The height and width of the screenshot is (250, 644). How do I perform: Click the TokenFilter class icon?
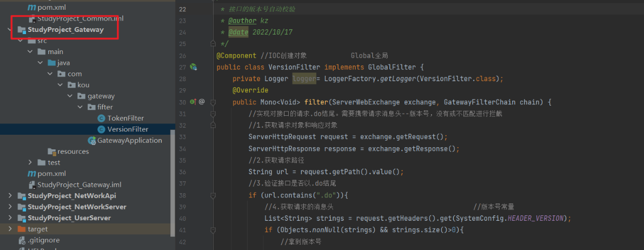(101, 119)
